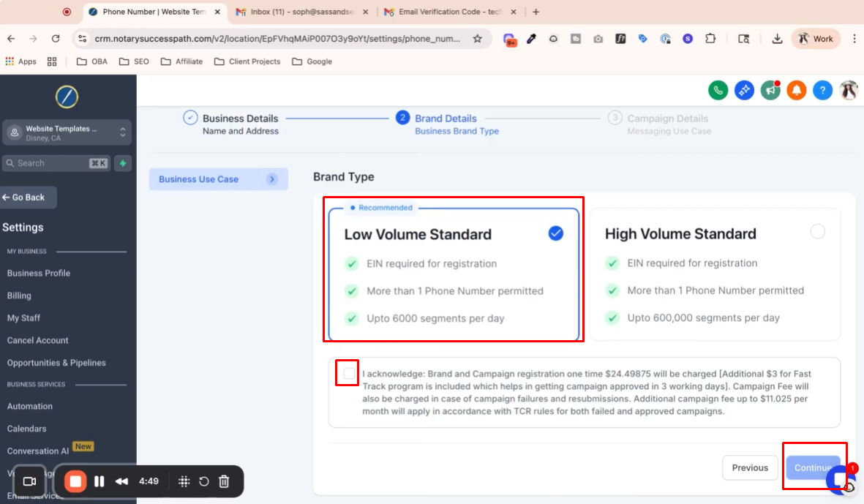
Task: Reload the browser page
Action: 56,39
